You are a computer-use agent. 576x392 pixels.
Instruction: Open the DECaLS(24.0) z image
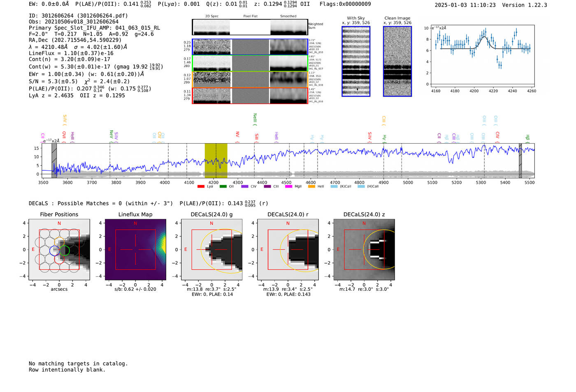coord(364,249)
